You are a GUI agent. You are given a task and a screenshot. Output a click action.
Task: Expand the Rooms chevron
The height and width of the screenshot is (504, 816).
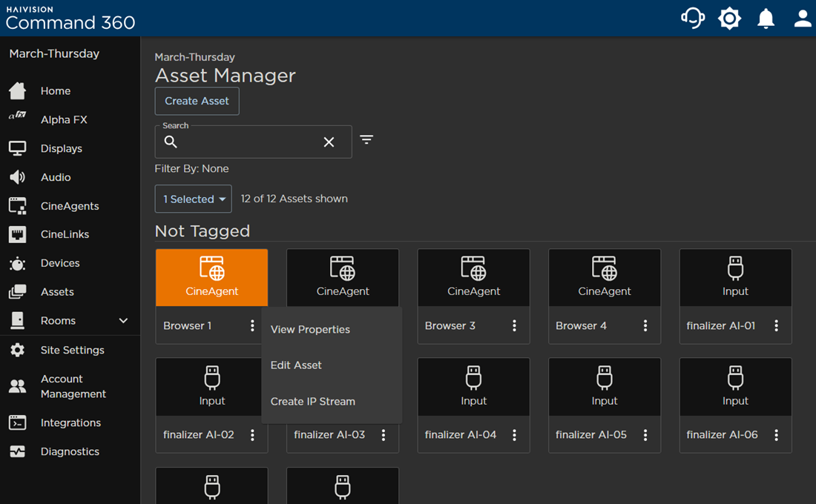point(123,320)
